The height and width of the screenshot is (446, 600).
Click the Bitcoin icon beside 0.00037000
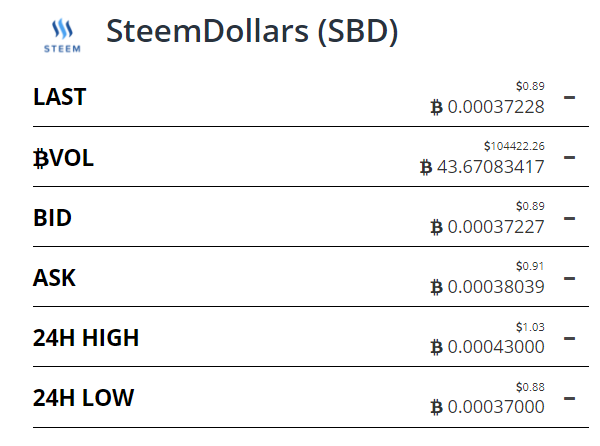[436, 408]
